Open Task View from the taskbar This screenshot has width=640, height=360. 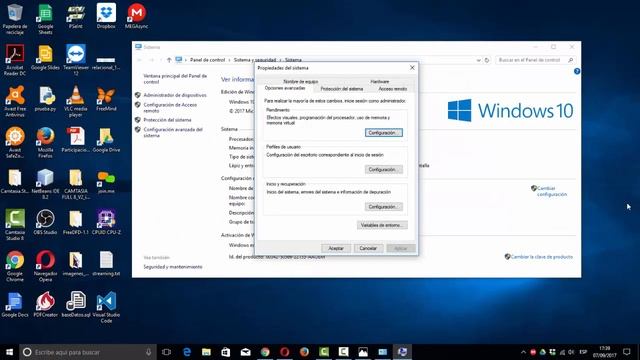click(x=166, y=352)
